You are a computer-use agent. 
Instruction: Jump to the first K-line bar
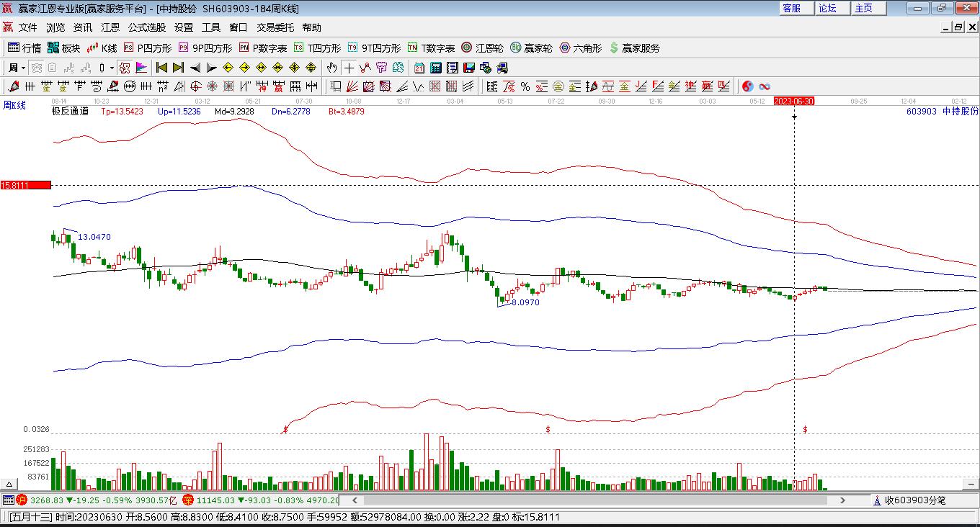[161, 68]
